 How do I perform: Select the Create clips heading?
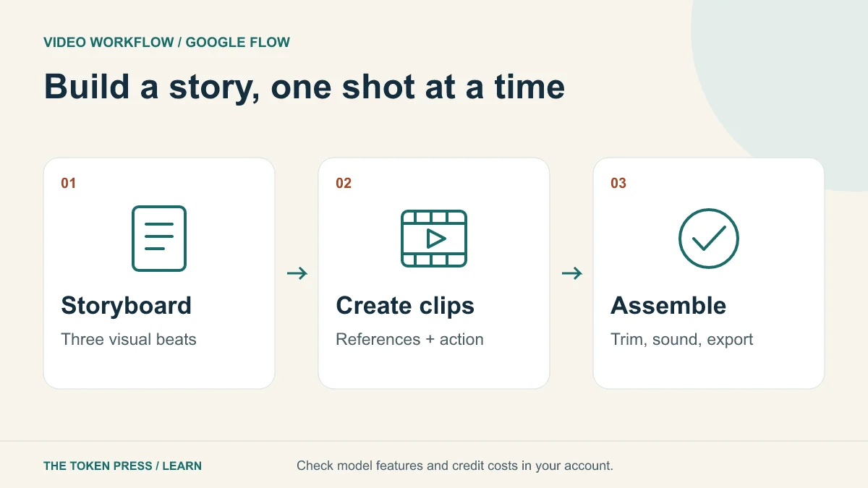click(405, 306)
